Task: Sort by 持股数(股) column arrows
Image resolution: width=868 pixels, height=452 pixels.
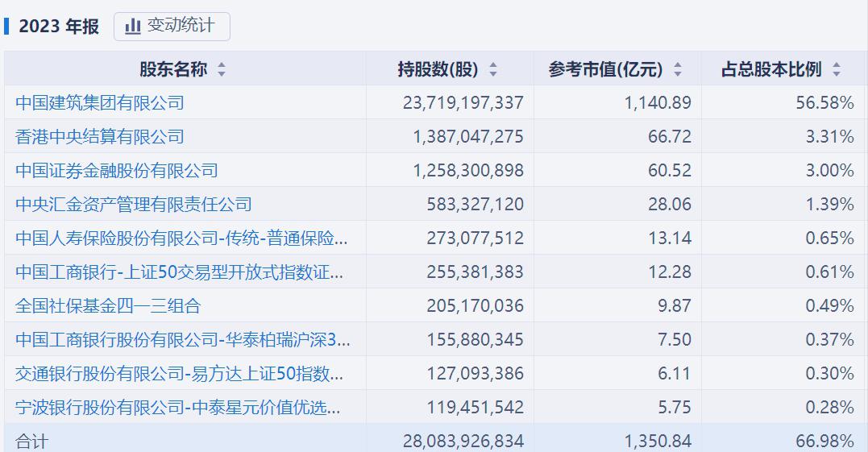Action: pyautogui.click(x=492, y=69)
